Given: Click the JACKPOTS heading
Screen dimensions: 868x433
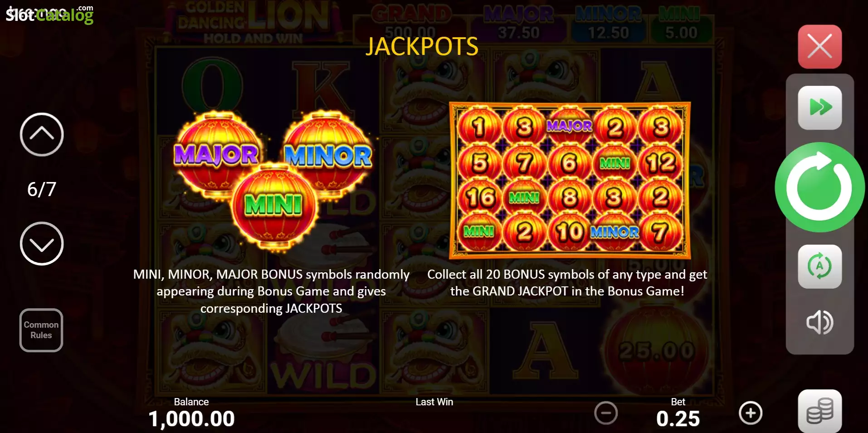Looking at the screenshot, I should tap(422, 46).
